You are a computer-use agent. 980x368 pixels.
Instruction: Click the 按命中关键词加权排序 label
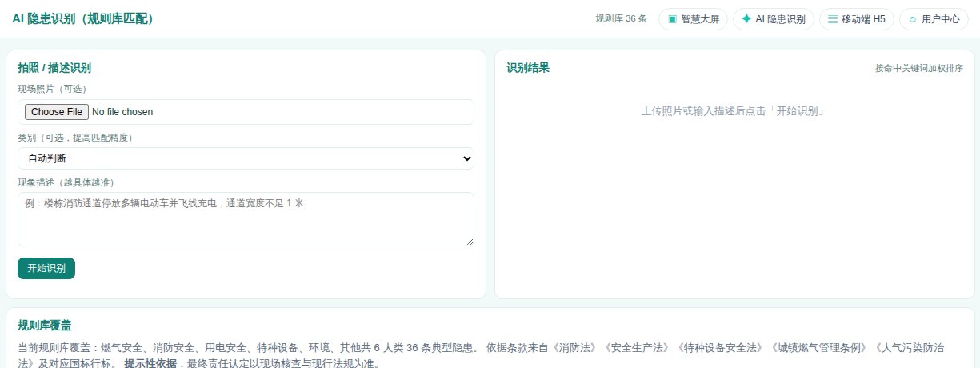[x=919, y=68]
